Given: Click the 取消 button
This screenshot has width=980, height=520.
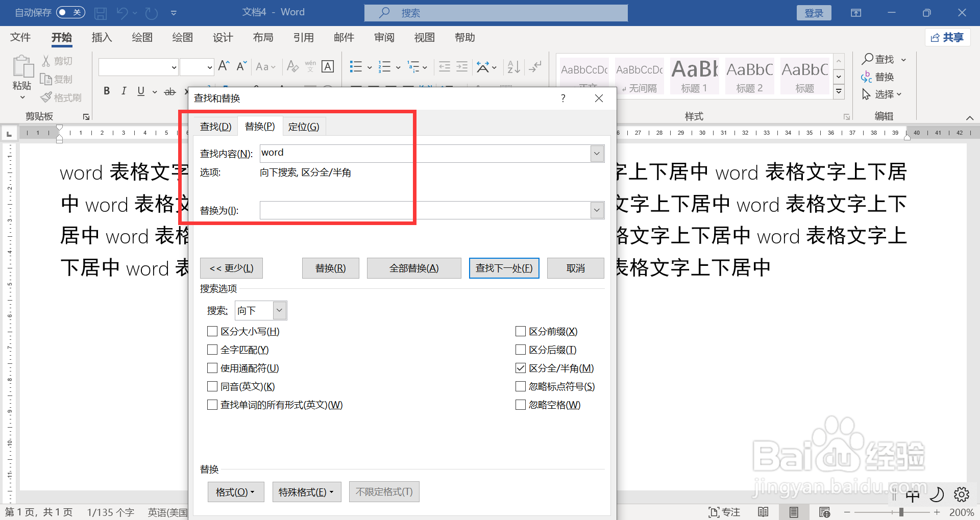Looking at the screenshot, I should (576, 268).
